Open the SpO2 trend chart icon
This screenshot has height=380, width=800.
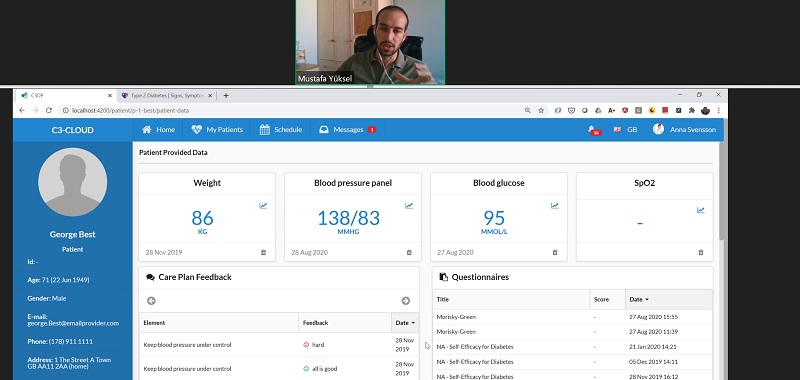(x=701, y=210)
